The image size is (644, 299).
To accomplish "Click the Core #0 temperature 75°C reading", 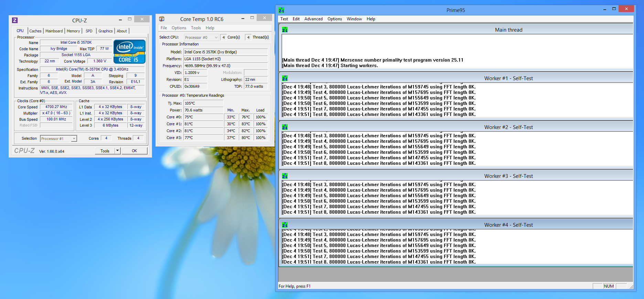I will pos(204,117).
